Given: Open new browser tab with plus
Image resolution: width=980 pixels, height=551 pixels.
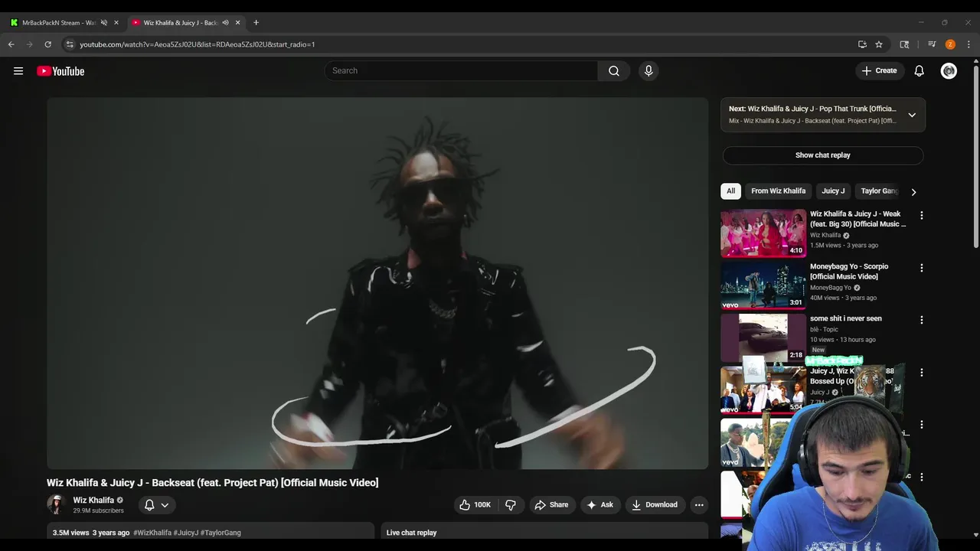Looking at the screenshot, I should (x=256, y=22).
